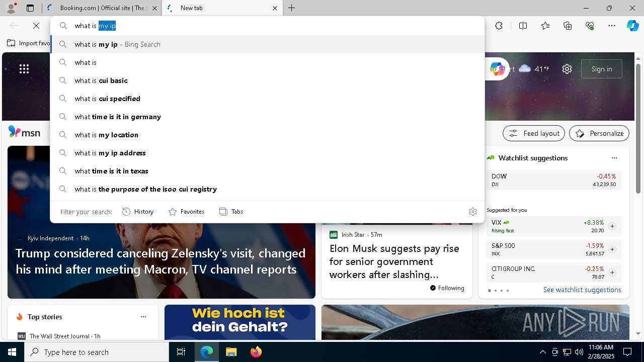The height and width of the screenshot is (362, 644).
Task: Open the Collections toolbar icon
Action: (568, 26)
